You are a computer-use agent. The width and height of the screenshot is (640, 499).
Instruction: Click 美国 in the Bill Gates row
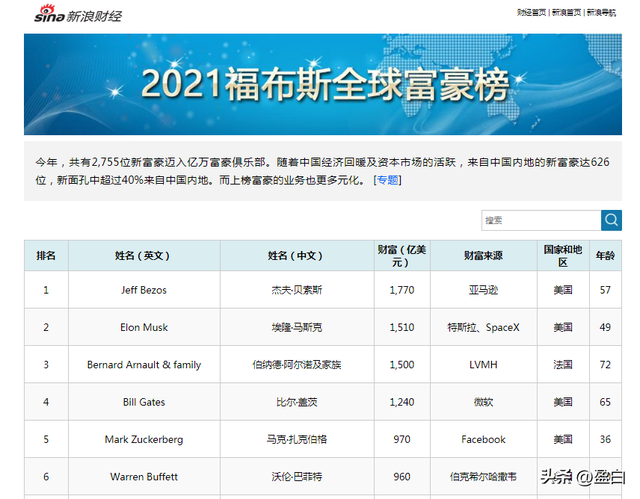point(563,402)
